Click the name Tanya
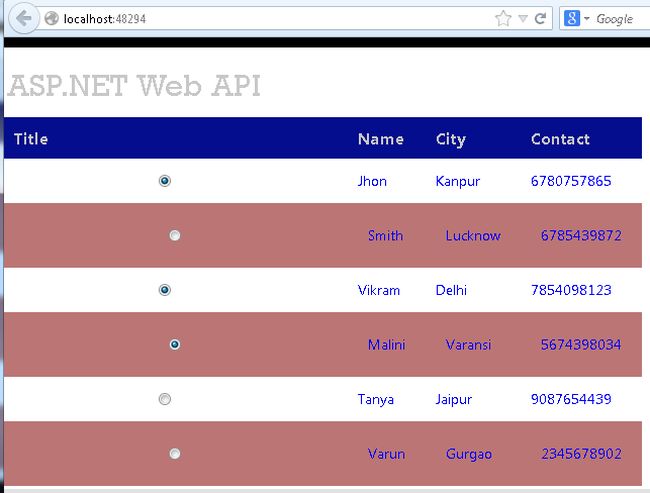This screenshot has width=650, height=493. 376,400
